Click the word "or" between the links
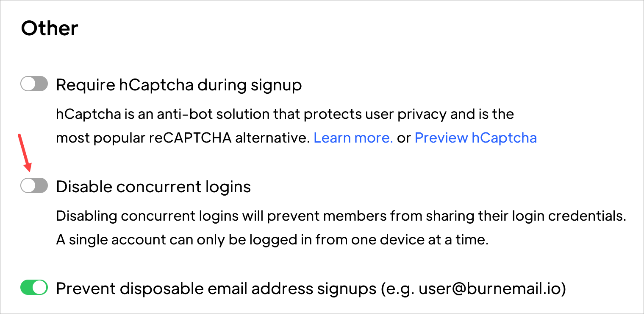 tap(404, 138)
